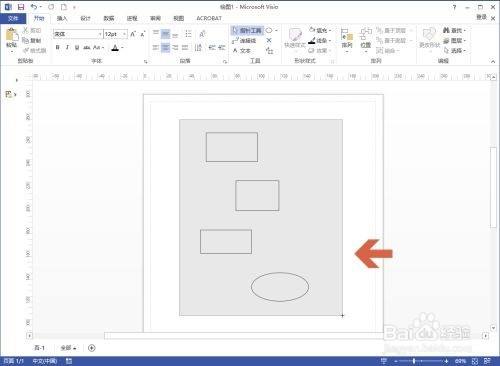Open the File (文件) tab
Screen dimensions: 500x366
[13, 18]
